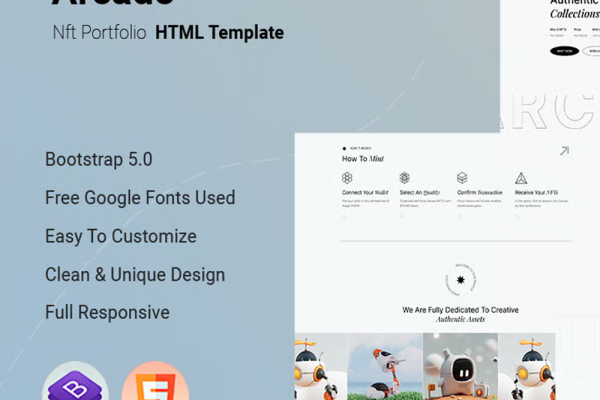600x400 pixels.
Task: Click the black Mint Now pill button
Action: (564, 51)
